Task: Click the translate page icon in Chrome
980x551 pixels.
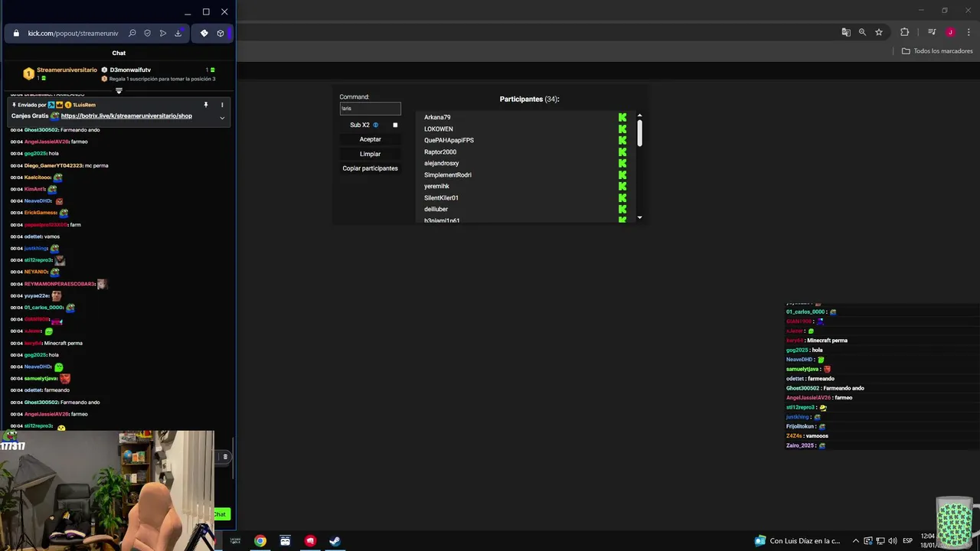Action: point(846,32)
